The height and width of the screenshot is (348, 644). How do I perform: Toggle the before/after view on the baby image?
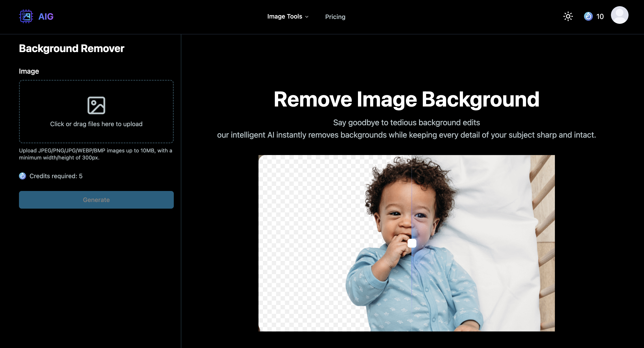pyautogui.click(x=412, y=243)
